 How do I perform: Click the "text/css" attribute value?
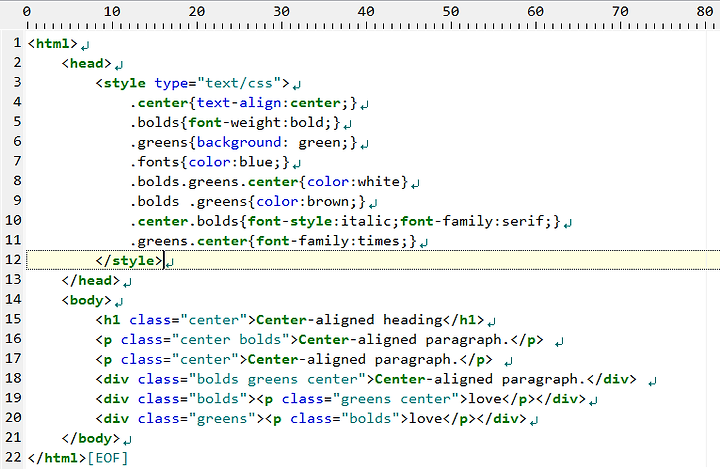pyautogui.click(x=239, y=83)
